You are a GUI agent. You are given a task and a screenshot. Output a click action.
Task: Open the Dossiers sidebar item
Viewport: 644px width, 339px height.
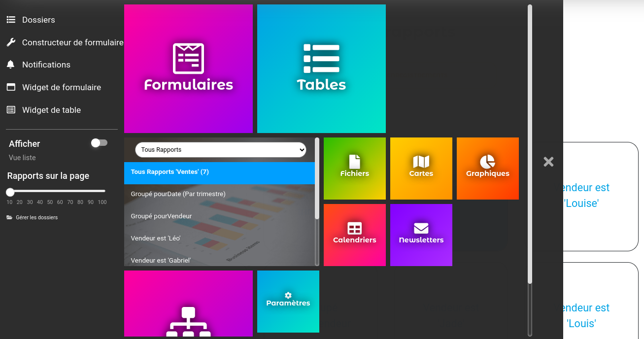click(38, 20)
